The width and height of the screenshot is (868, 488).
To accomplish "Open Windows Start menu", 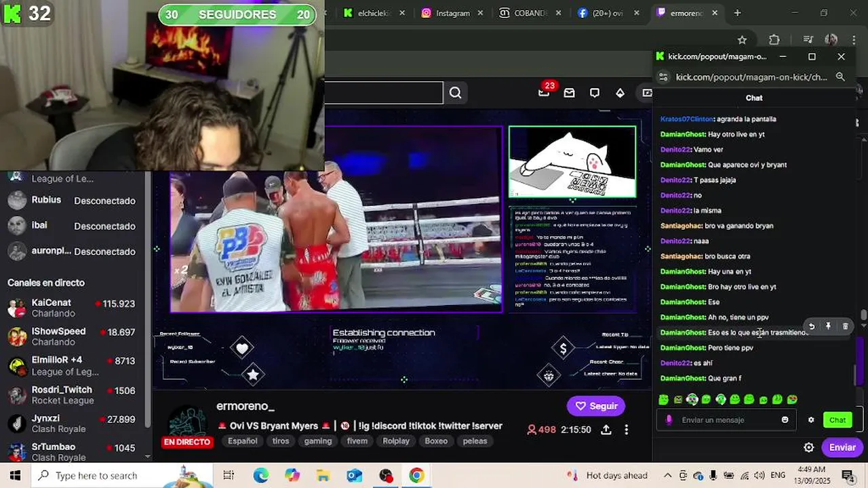I will [x=15, y=475].
